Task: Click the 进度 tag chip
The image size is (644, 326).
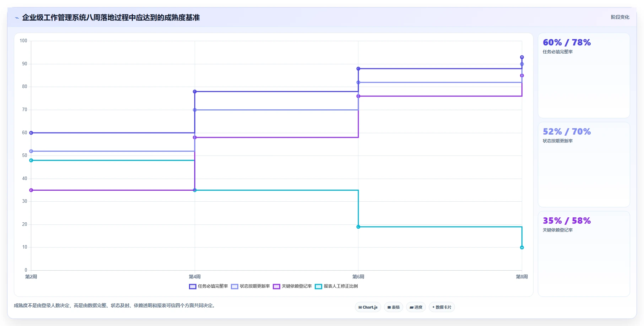Action: 416,307
